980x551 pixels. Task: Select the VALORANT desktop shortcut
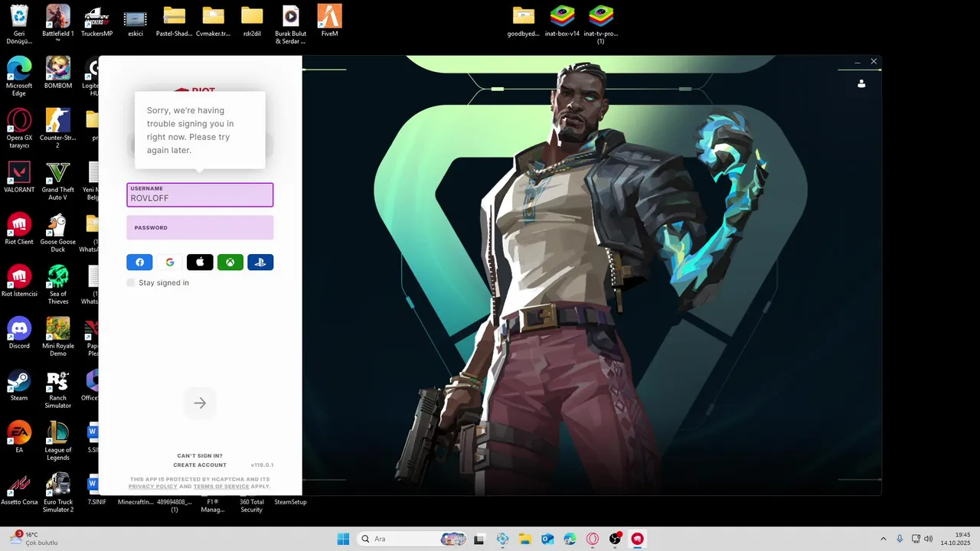[19, 178]
